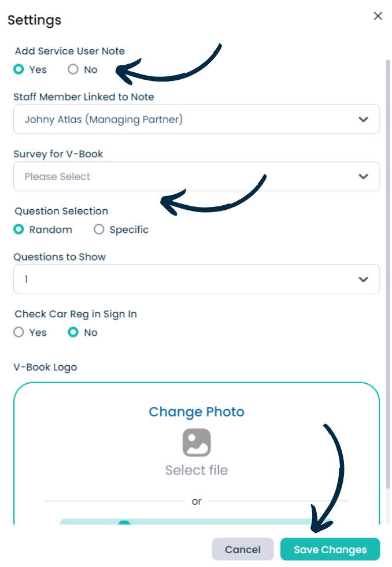Select No for Check Car Reg in Sign In

tap(73, 332)
